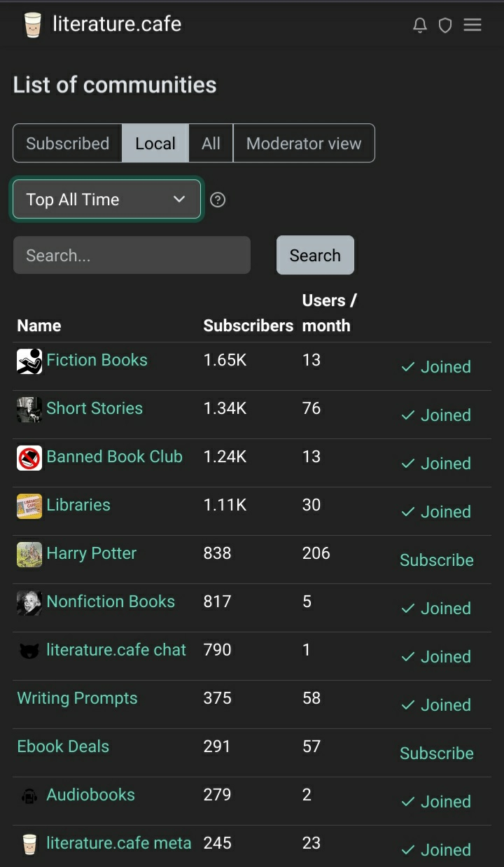Toggle Joined status for Libraries
Viewport: 504px width, 867px height.
point(436,512)
